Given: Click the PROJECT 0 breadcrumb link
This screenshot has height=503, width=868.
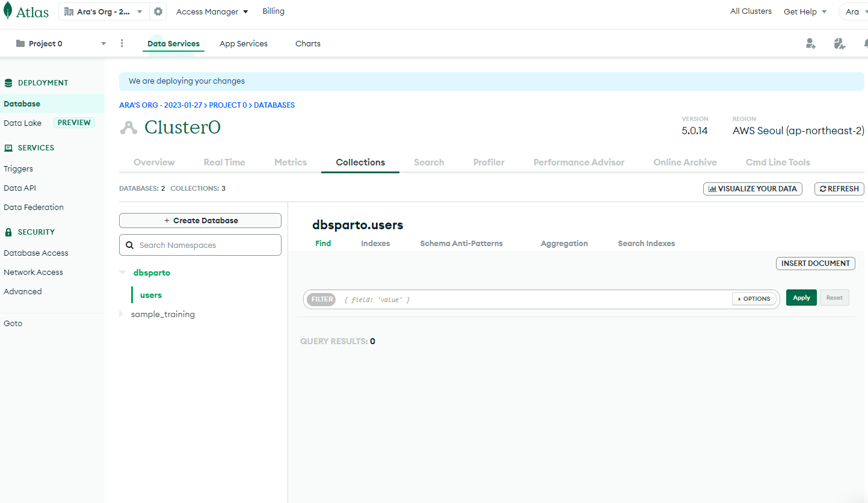Looking at the screenshot, I should 228,105.
